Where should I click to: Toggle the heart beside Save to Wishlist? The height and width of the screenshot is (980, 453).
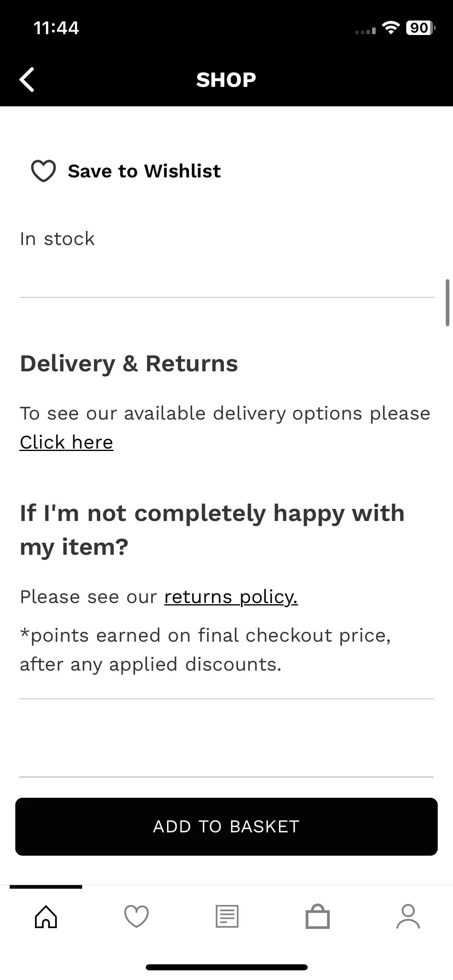[x=43, y=171]
